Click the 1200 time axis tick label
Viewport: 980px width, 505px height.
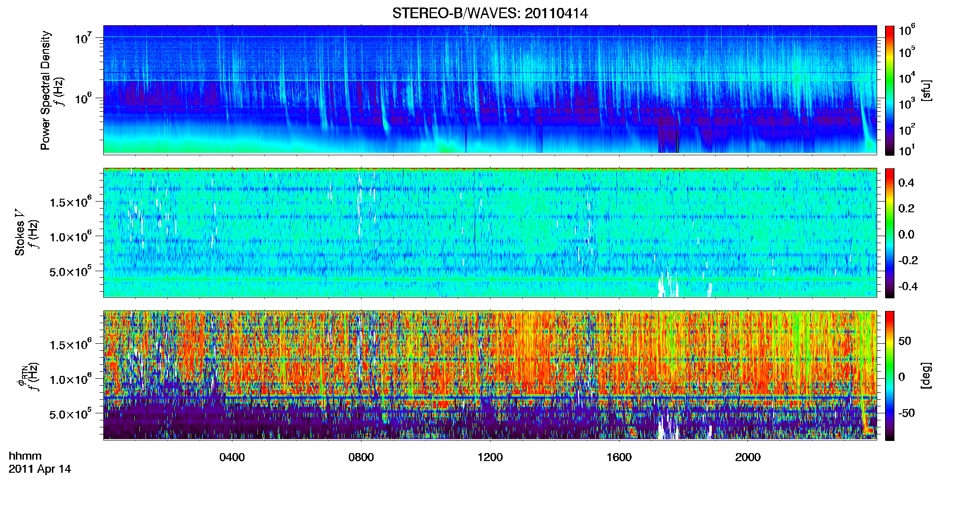[490, 457]
